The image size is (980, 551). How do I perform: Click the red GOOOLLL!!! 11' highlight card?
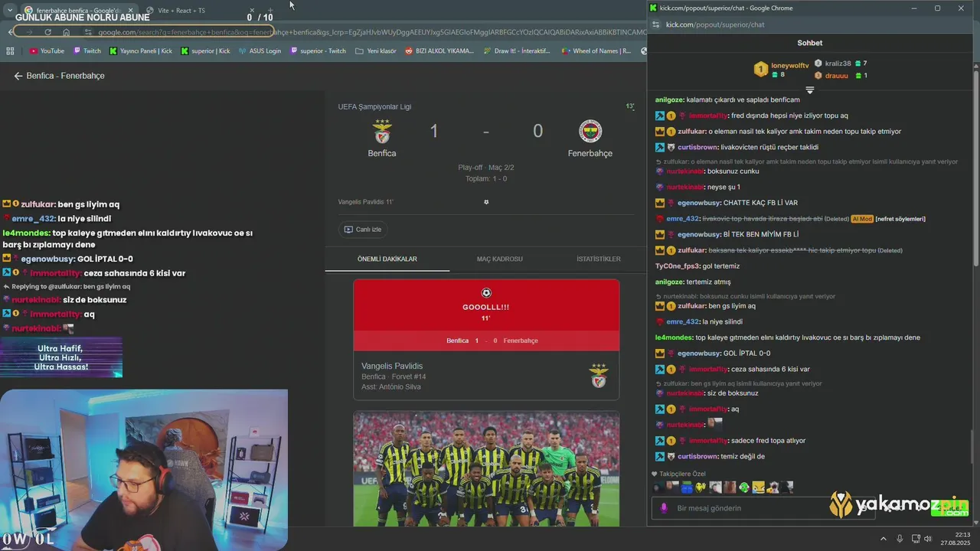pyautogui.click(x=486, y=315)
